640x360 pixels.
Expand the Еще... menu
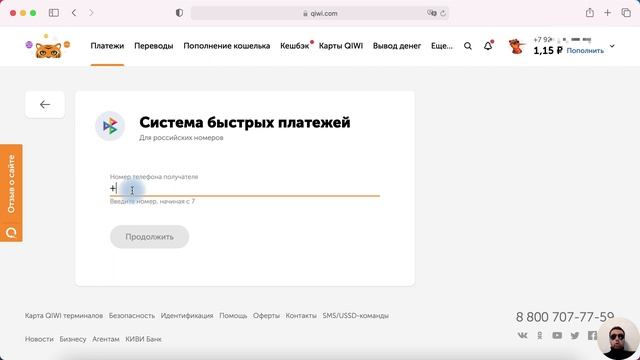(442, 46)
